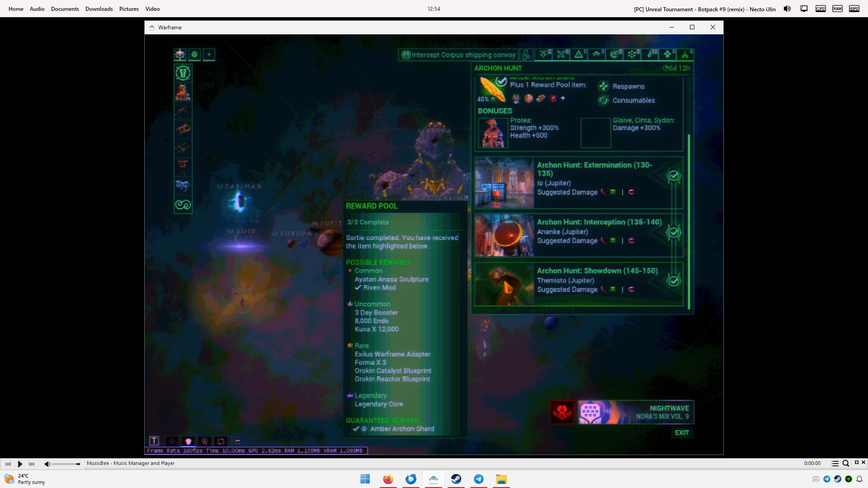Click the Void node on the star chart
The width and height of the screenshot is (868, 488).
241,246
